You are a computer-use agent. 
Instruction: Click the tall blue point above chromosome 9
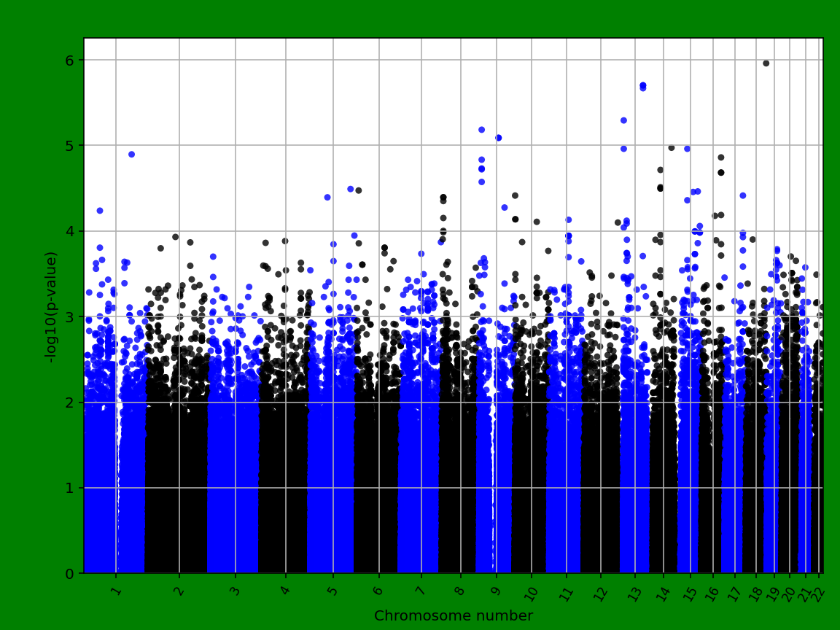point(480,129)
